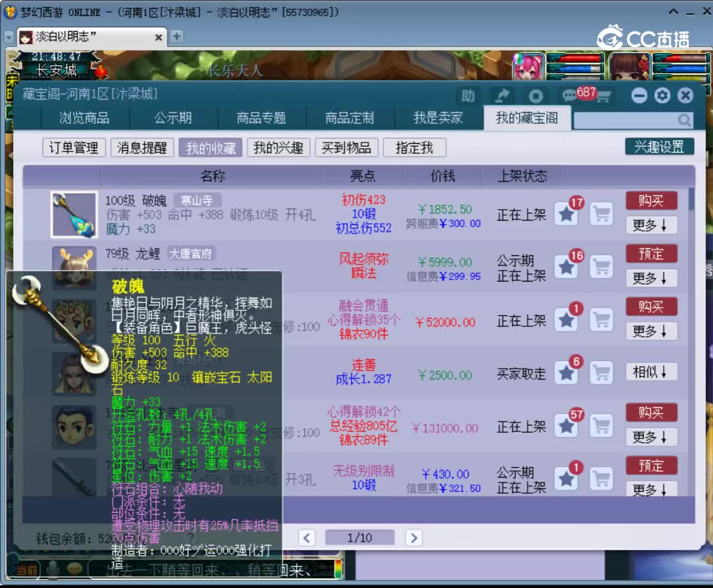Open the tab list dropdown beside the 淡白以明志 tab
The width and height of the screenshot is (713, 588).
[x=9, y=37]
